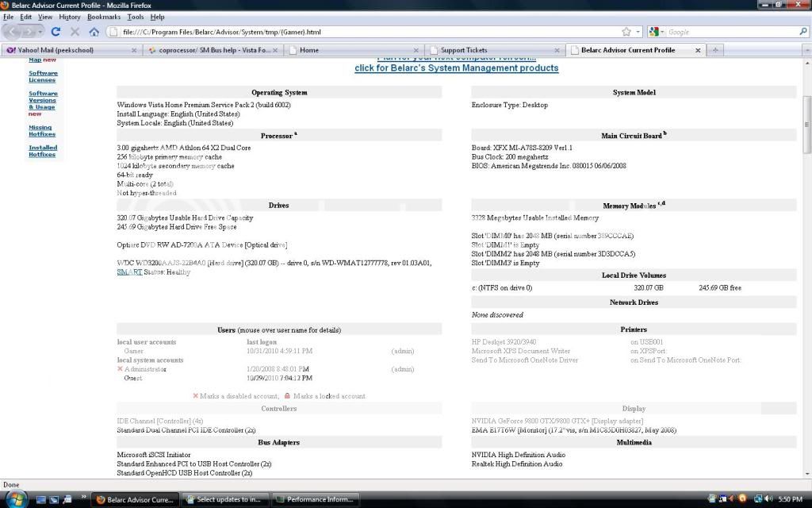Expand the quick launch chevron
Image resolution: width=812 pixels, height=508 pixels.
(x=83, y=497)
